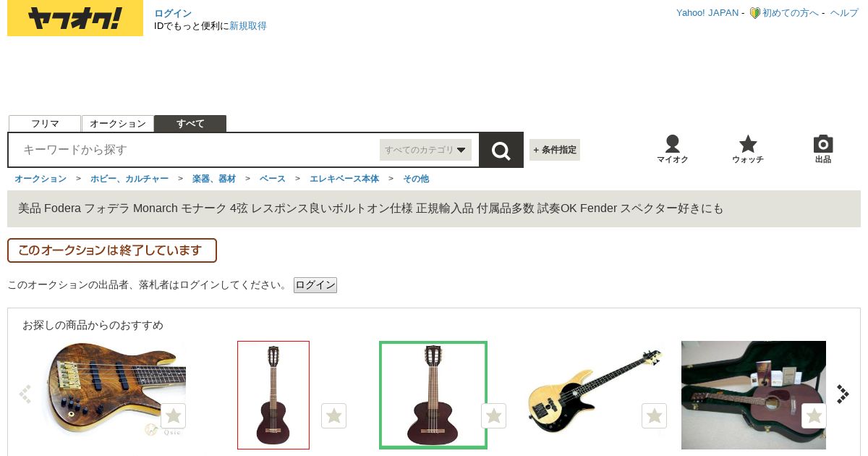Open the 新規取得 link

coord(248,26)
